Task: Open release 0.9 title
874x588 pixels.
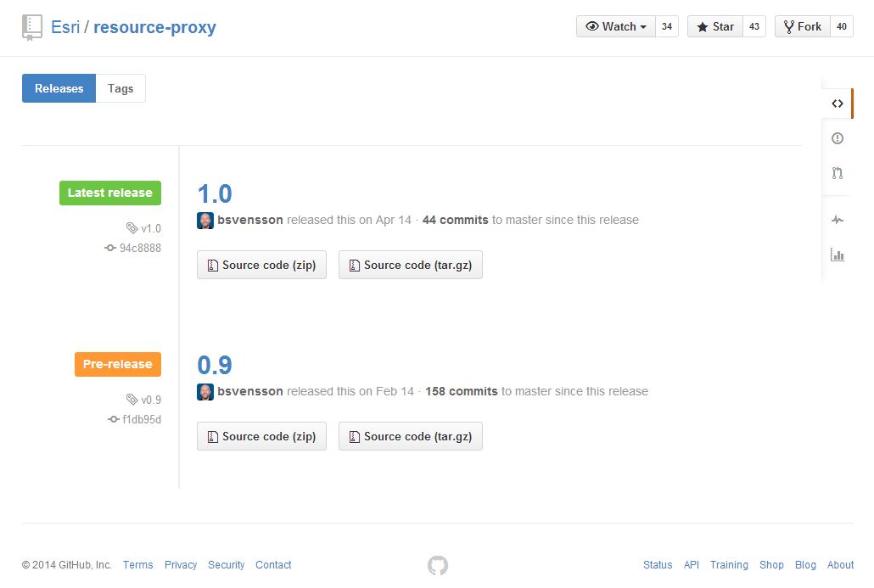Action: (215, 366)
